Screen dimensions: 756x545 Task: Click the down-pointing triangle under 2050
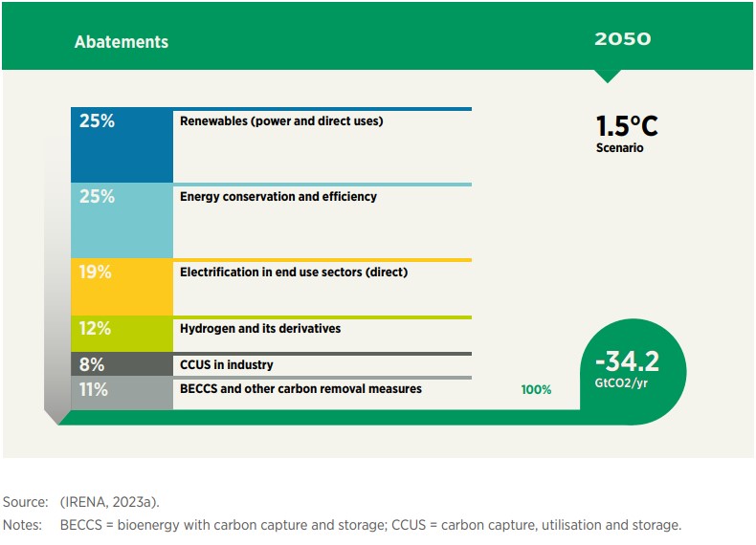tap(607, 76)
